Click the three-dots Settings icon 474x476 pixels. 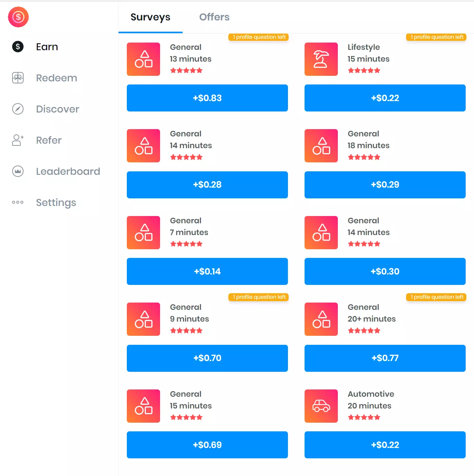click(x=18, y=203)
